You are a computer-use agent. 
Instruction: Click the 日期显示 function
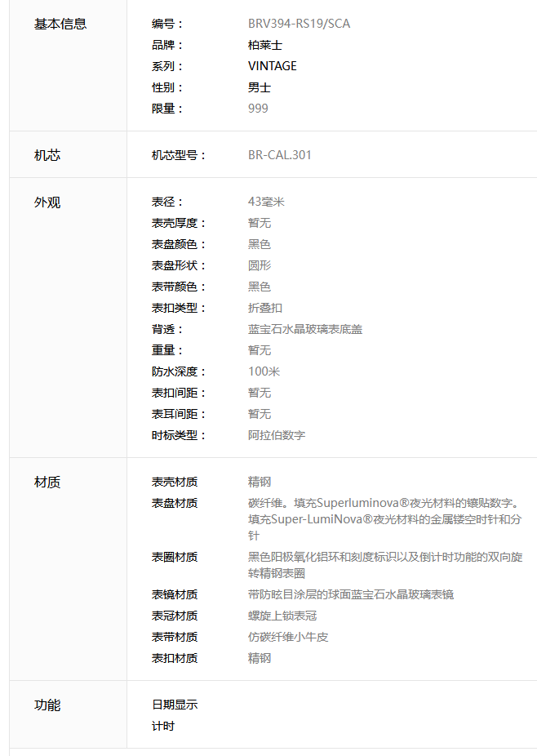pyautogui.click(x=175, y=705)
